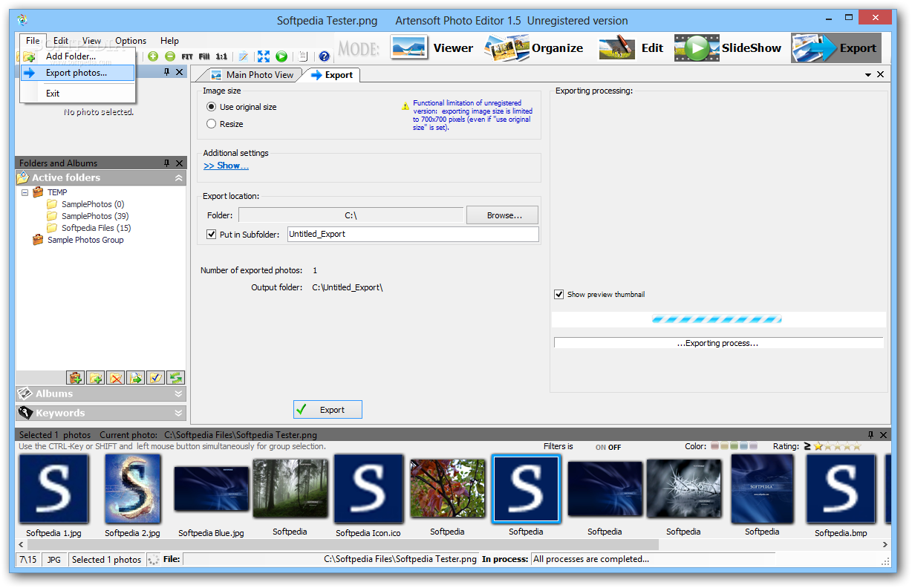Click the red color filter swatch
Image resolution: width=912 pixels, height=588 pixels.
pos(715,446)
